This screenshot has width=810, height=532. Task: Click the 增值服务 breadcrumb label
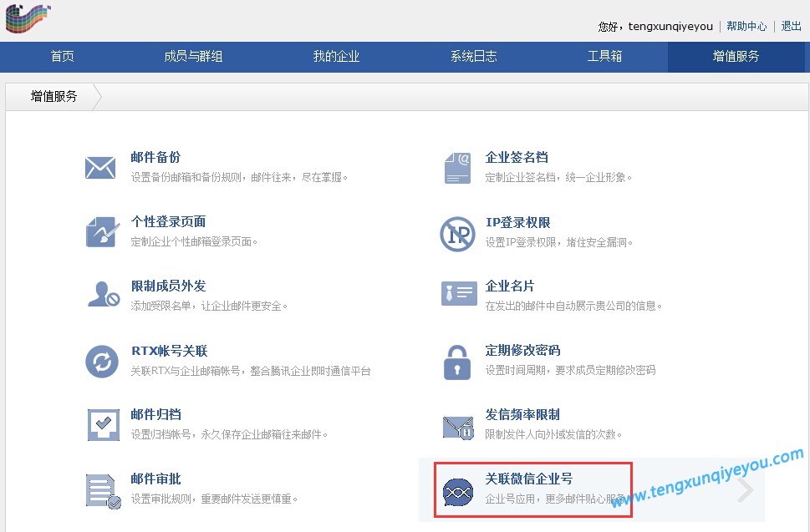pyautogui.click(x=53, y=97)
